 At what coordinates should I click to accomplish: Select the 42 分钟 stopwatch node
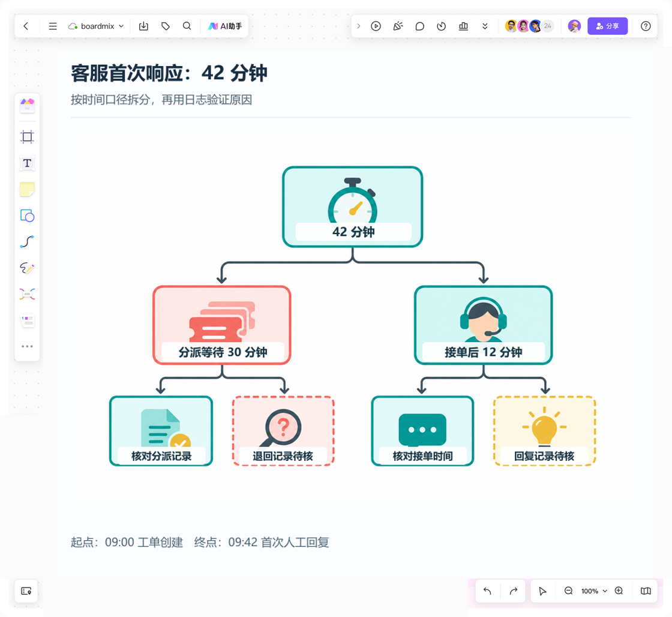click(x=352, y=206)
